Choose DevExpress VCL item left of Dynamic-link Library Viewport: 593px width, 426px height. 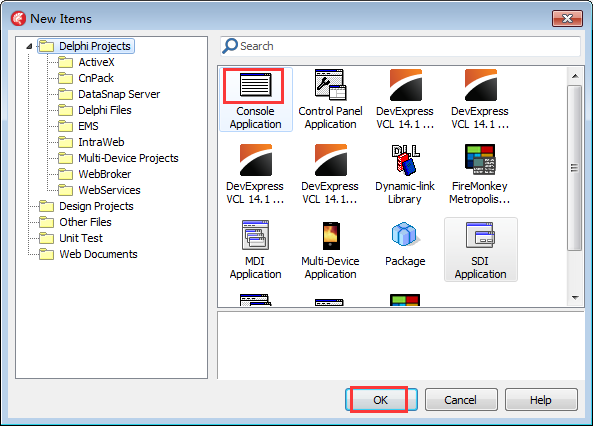(330, 174)
